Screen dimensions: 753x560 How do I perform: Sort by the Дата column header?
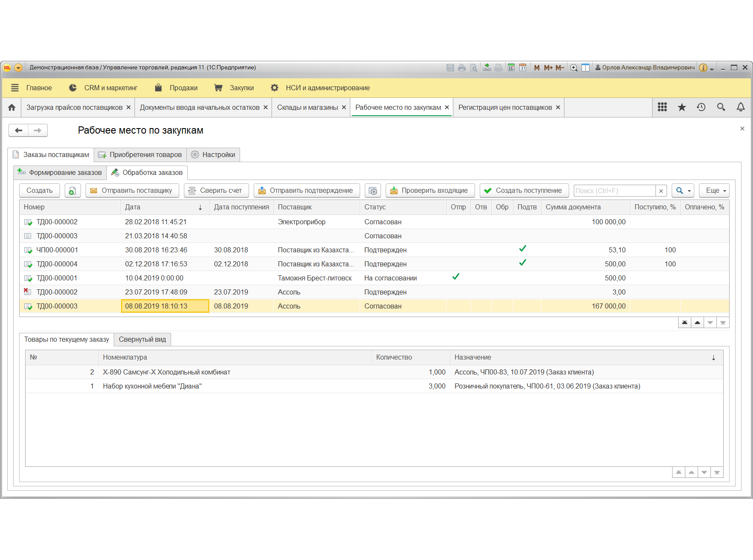[165, 207]
